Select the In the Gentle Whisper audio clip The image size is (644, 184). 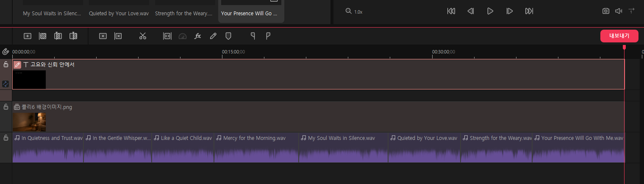[x=118, y=148]
